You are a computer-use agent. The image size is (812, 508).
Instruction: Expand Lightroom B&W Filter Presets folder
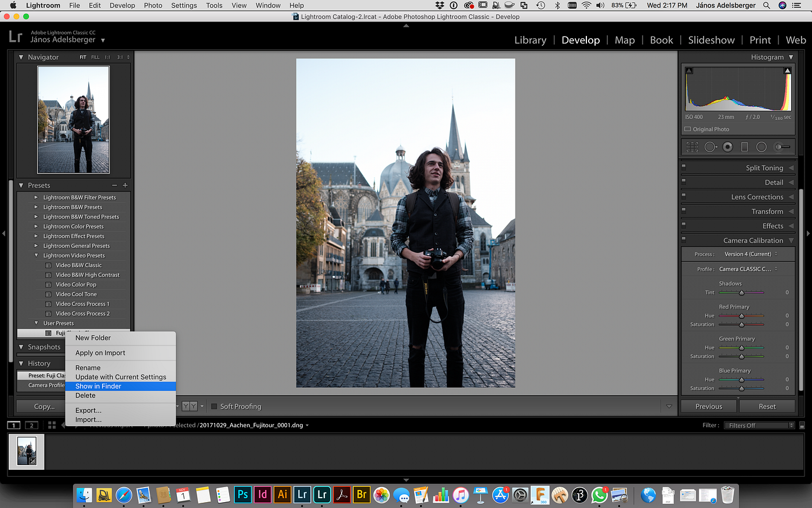(x=36, y=197)
